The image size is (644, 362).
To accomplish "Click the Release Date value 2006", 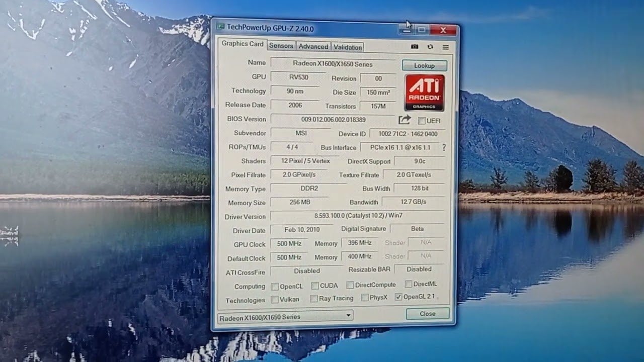I will pyautogui.click(x=295, y=105).
